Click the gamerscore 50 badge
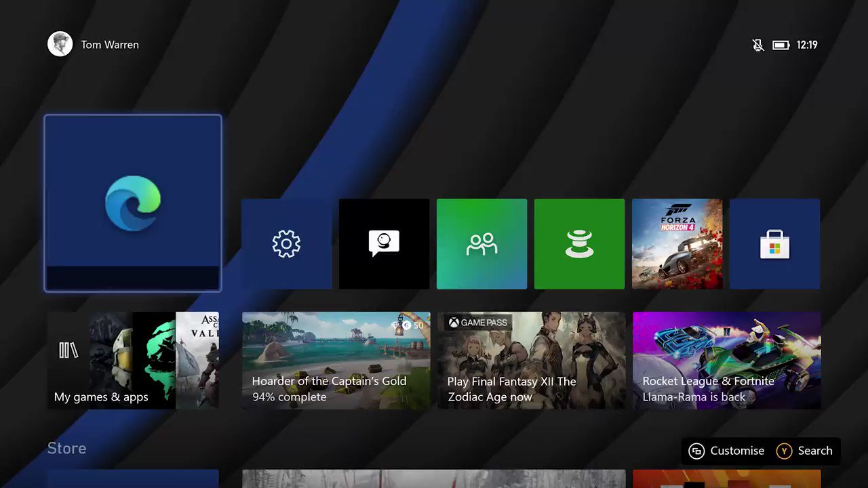This screenshot has width=868, height=488. (408, 325)
